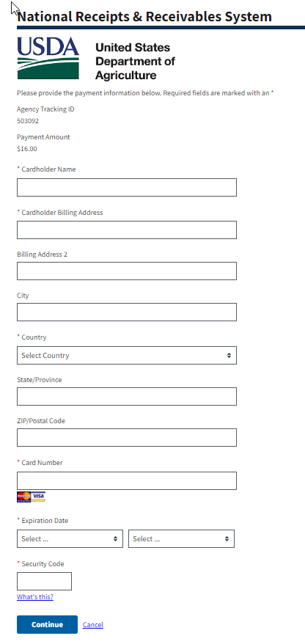
Task: Click the Country dropdown arrow indicator
Action: (229, 355)
